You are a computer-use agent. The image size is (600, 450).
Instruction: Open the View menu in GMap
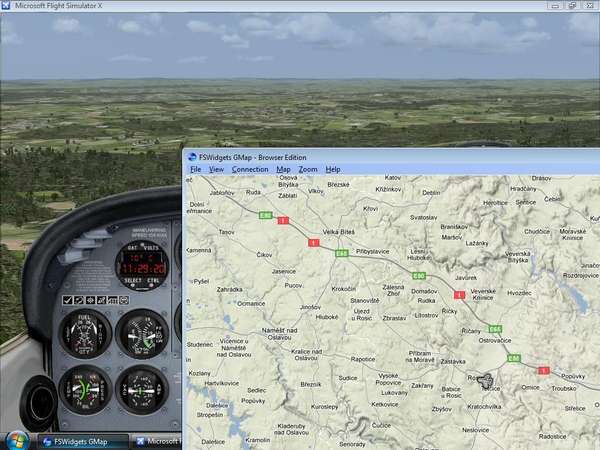click(x=216, y=170)
